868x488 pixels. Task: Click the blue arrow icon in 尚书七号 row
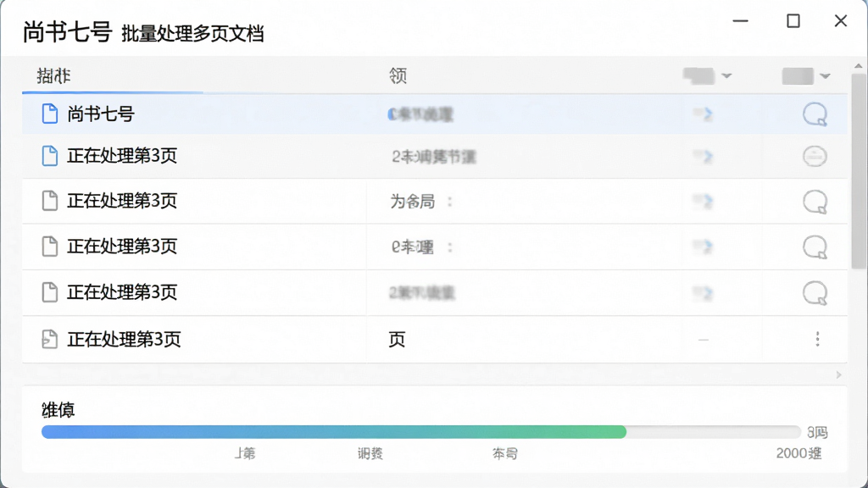point(703,114)
